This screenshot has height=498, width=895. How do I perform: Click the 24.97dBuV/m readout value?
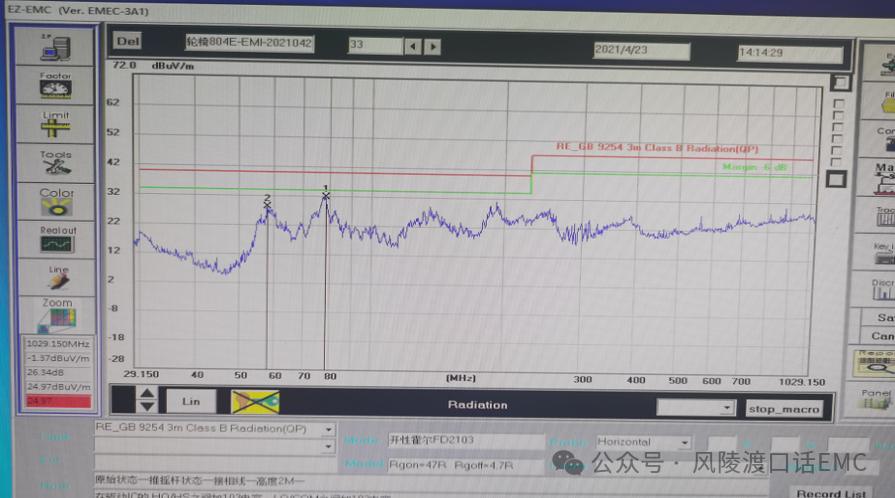[x=58, y=387]
